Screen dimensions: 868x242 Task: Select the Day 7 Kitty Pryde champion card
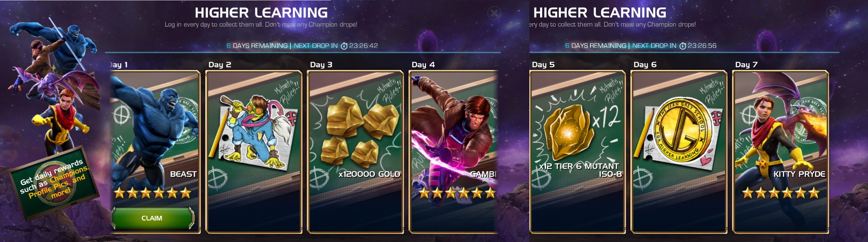[780, 152]
